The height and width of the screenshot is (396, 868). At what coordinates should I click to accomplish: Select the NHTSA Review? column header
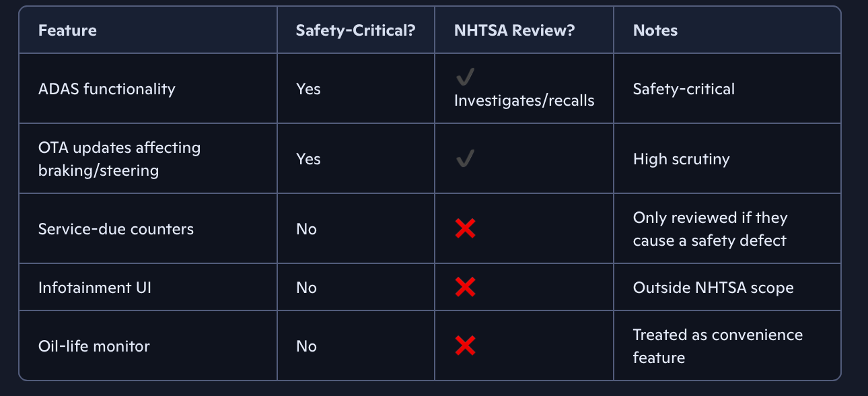pyautogui.click(x=514, y=30)
